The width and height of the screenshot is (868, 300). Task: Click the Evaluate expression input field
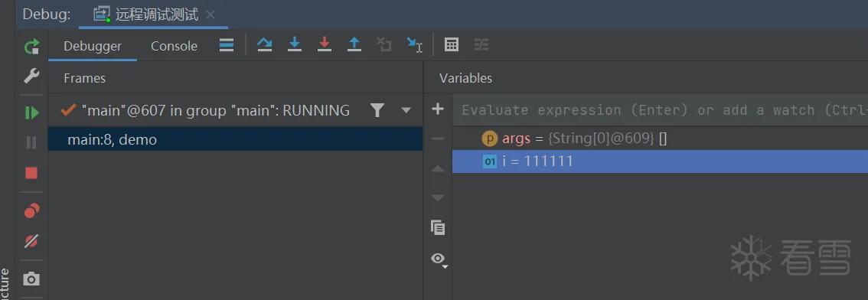660,110
